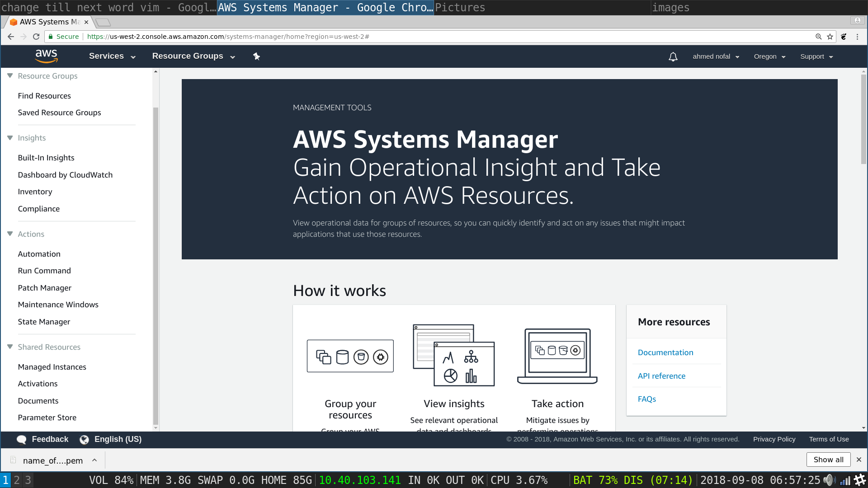Click the bookmark star icon in address bar
Viewport: 868px width, 488px height.
click(830, 37)
